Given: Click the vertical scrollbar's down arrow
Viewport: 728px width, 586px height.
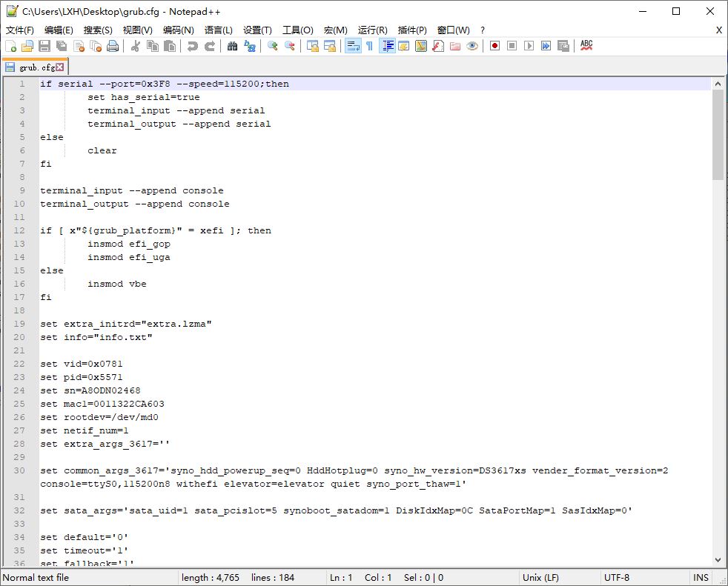Looking at the screenshot, I should pos(718,561).
